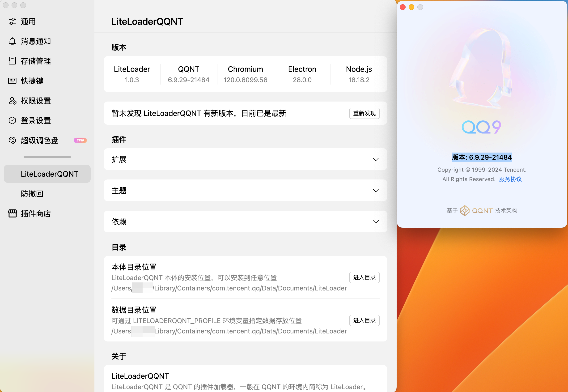Click the permission settings person icon
Viewport: 568px width, 392px height.
[12, 101]
